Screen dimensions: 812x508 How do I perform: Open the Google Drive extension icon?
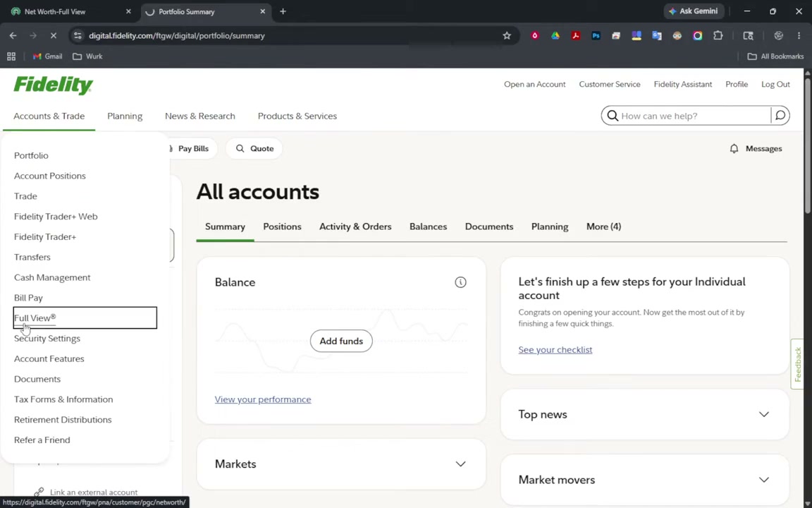(555, 36)
